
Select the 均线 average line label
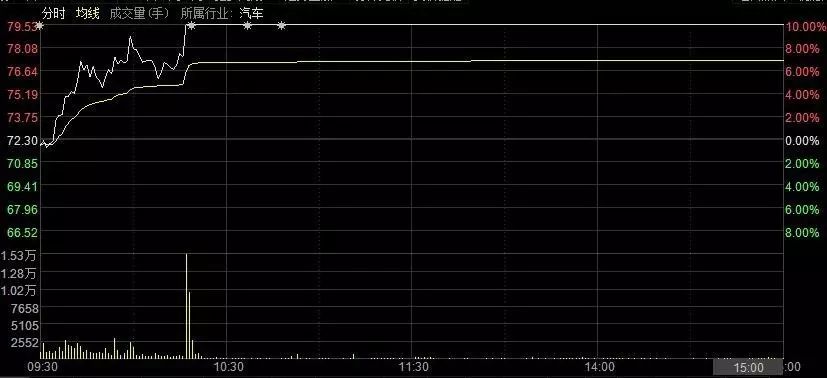88,14
